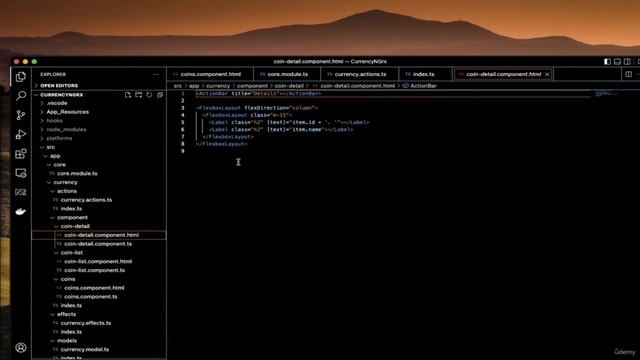Click New File icon in explorer header

[128, 95]
